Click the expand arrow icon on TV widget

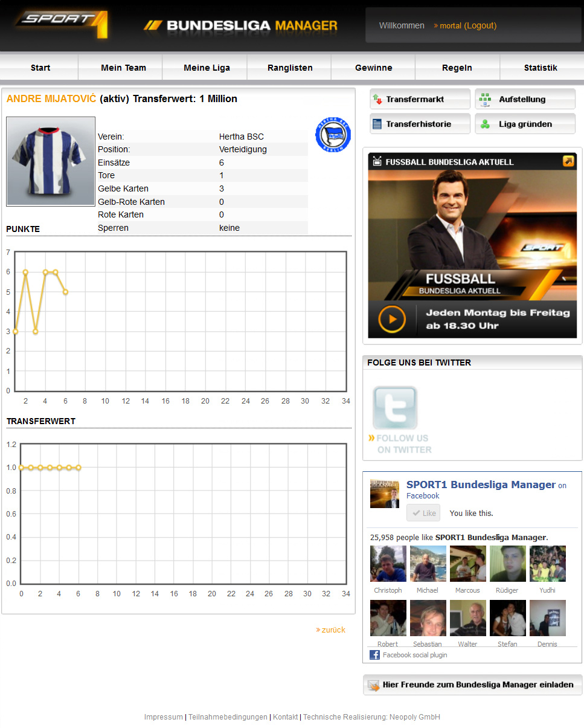568,161
